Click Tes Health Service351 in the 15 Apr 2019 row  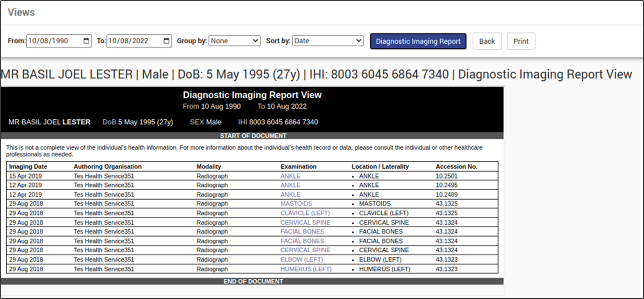point(104,176)
